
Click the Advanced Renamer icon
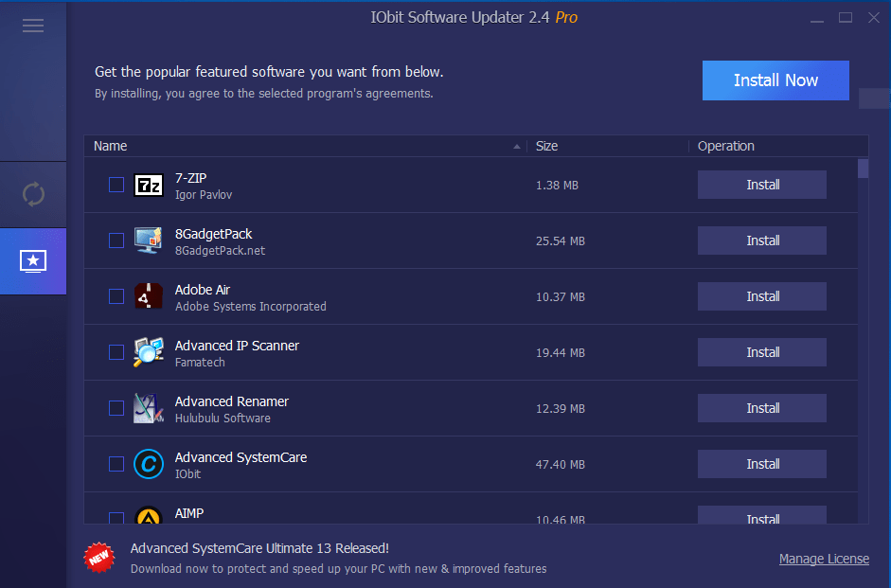[149, 408]
